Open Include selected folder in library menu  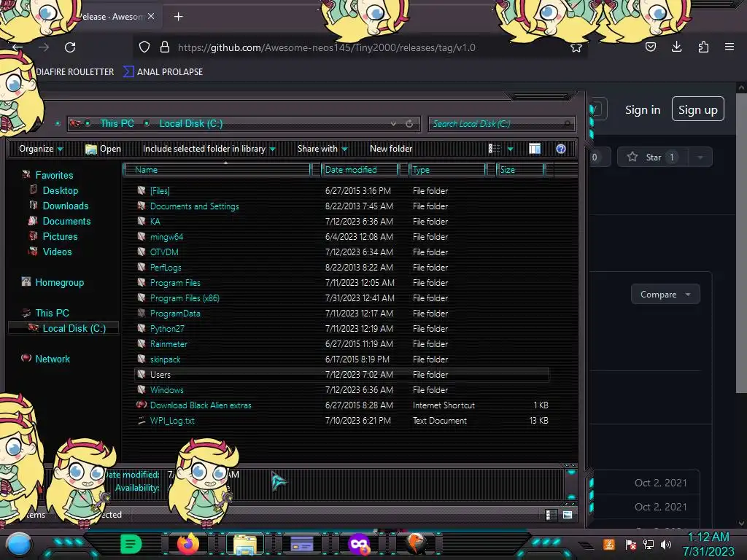click(209, 149)
